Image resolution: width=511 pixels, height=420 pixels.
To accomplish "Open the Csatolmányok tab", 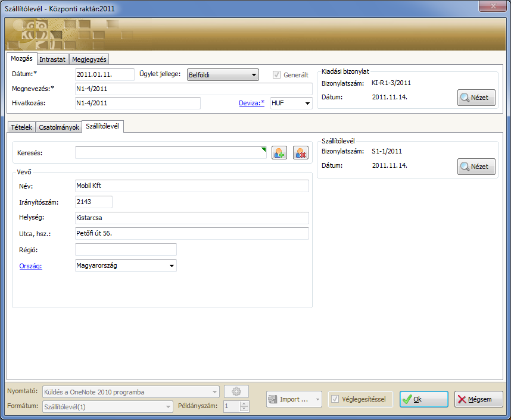I will (59, 127).
